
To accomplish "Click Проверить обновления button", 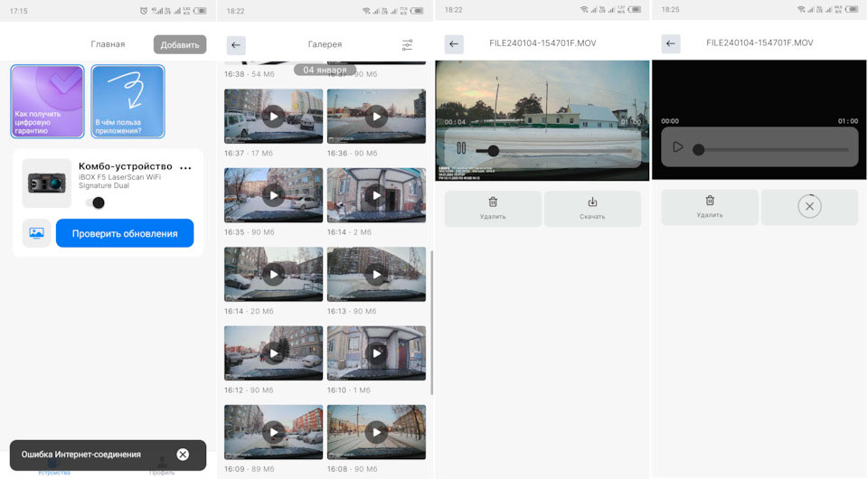I will (125, 233).
